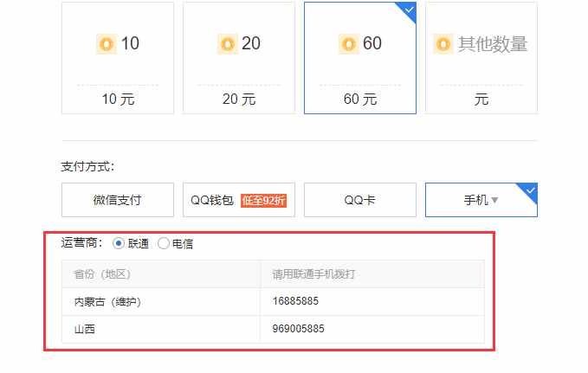The width and height of the screenshot is (588, 373).
Task: Select the 联通 carrier radio button
Action: tap(119, 244)
